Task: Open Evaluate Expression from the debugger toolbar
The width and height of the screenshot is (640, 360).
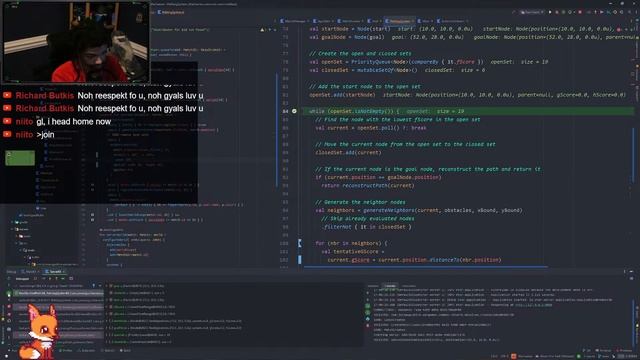Action: click(71, 278)
